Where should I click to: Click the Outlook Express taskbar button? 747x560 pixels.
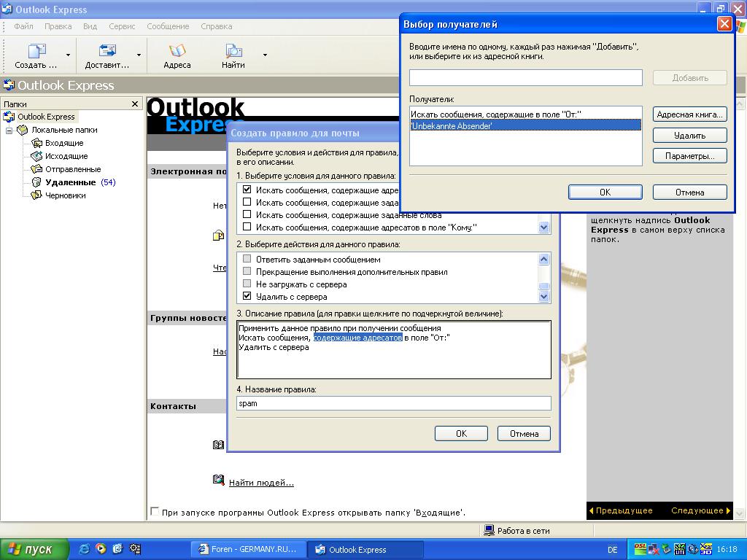[365, 549]
